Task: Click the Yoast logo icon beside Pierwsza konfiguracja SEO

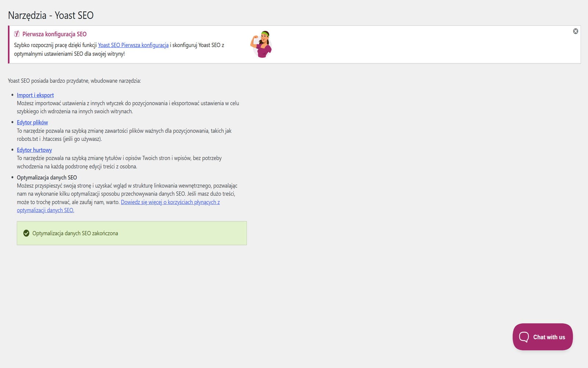Action: 17,34
